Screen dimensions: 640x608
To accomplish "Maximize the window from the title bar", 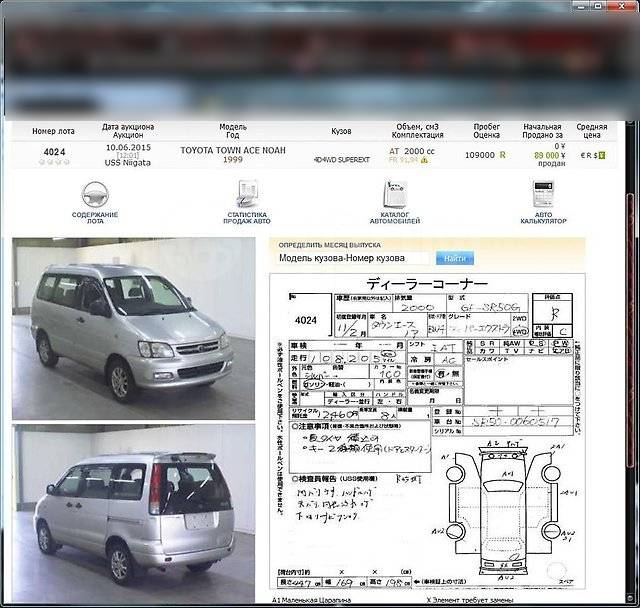I will pos(599,6).
